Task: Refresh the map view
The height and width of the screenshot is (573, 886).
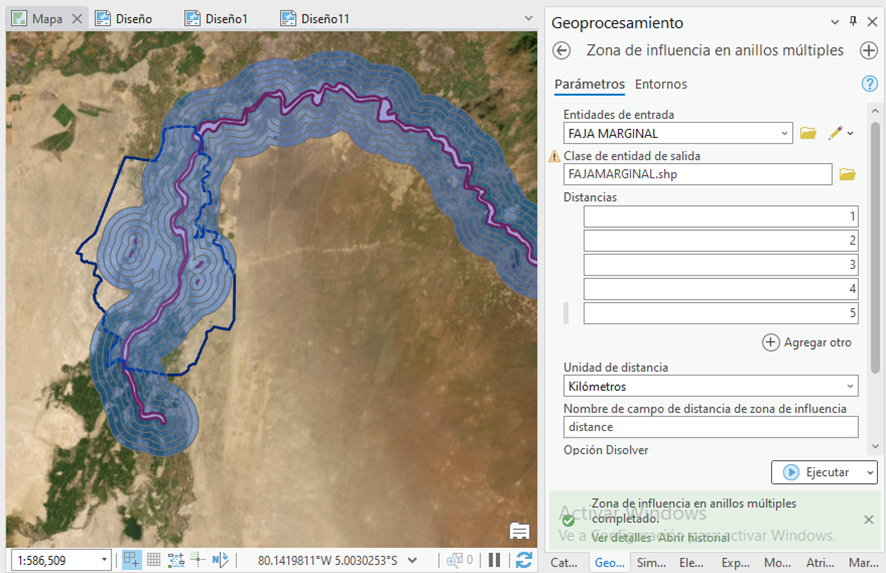Action: [524, 560]
